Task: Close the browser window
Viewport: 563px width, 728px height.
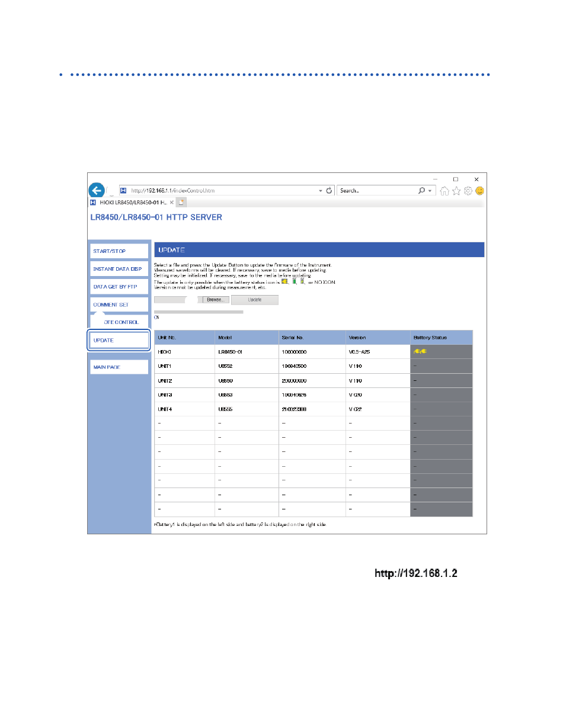Action: (x=476, y=179)
